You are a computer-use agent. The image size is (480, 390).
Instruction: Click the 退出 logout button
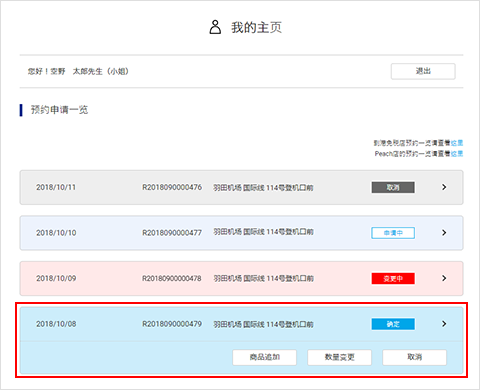pyautogui.click(x=423, y=71)
